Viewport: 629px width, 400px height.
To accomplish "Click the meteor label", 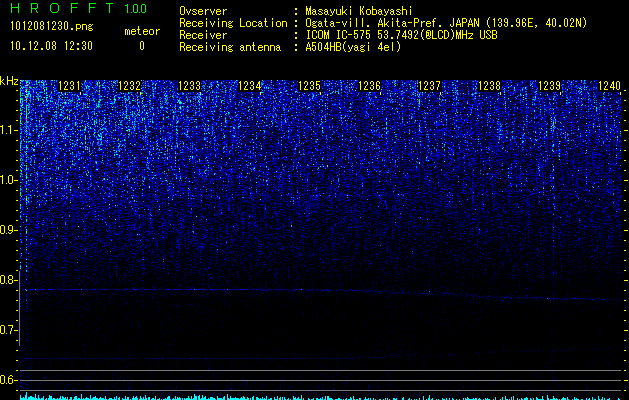I will 142,31.
